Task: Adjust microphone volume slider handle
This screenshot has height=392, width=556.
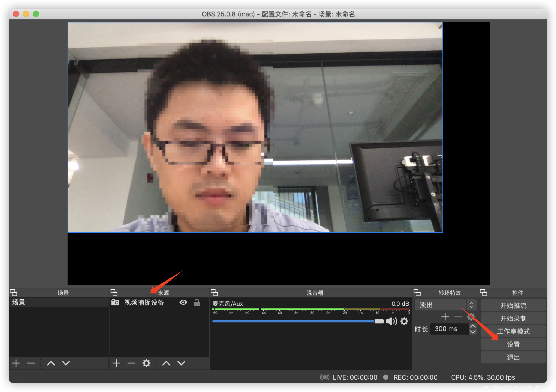Action: click(x=379, y=321)
